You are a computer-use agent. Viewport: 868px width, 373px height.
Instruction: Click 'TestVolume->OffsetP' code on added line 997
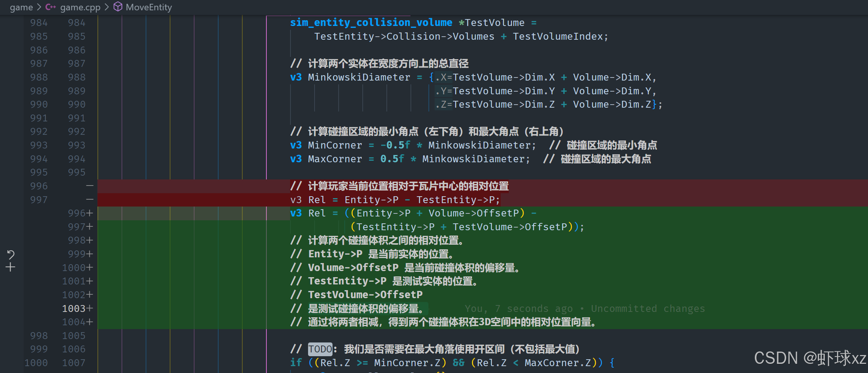509,227
